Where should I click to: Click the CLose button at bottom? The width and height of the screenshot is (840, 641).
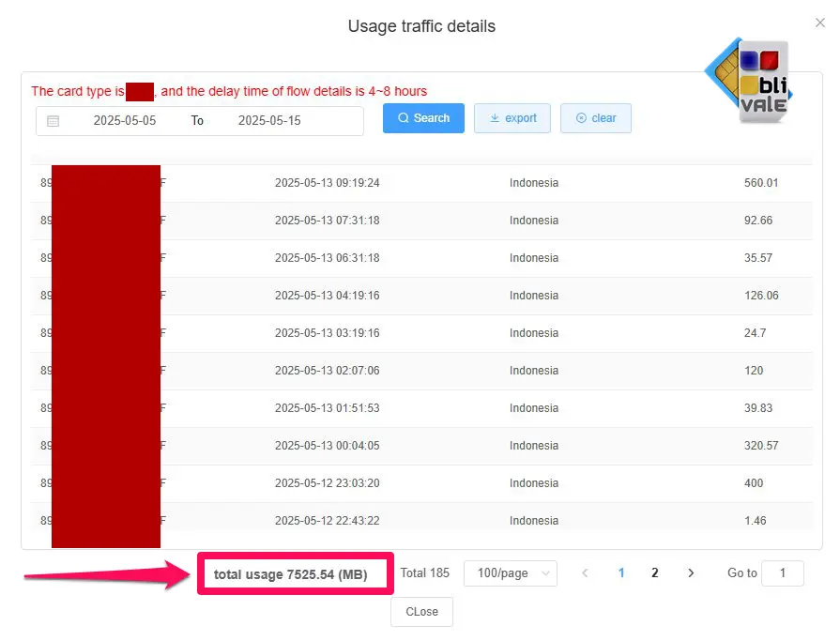[421, 612]
